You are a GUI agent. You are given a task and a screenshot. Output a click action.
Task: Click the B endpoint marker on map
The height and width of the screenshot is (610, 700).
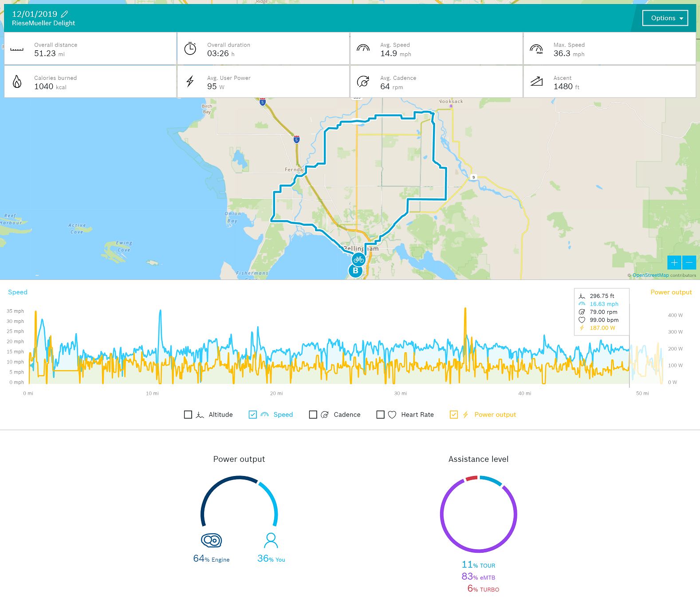355,271
